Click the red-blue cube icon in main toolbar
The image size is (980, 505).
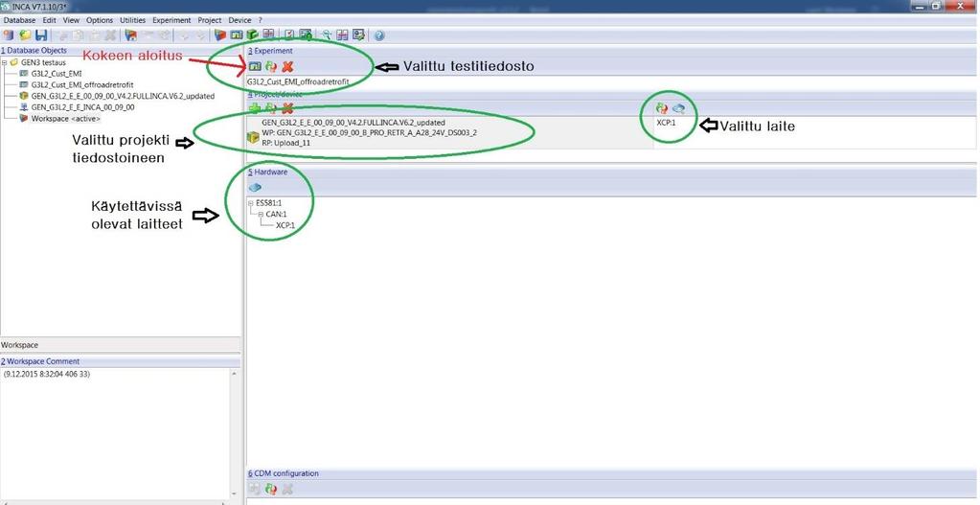(220, 35)
